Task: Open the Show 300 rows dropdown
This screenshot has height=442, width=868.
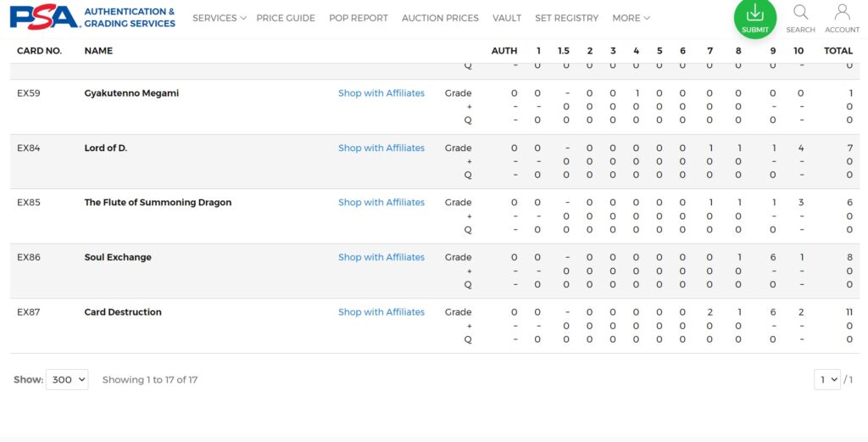Action: pos(67,379)
